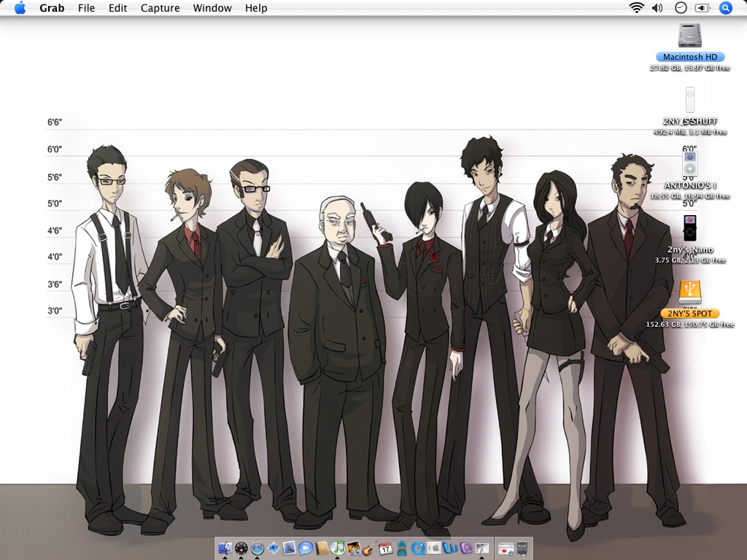Viewport: 747px width, 560px height.
Task: Select the ANTONIO'S I iPod icon
Action: 690,164
